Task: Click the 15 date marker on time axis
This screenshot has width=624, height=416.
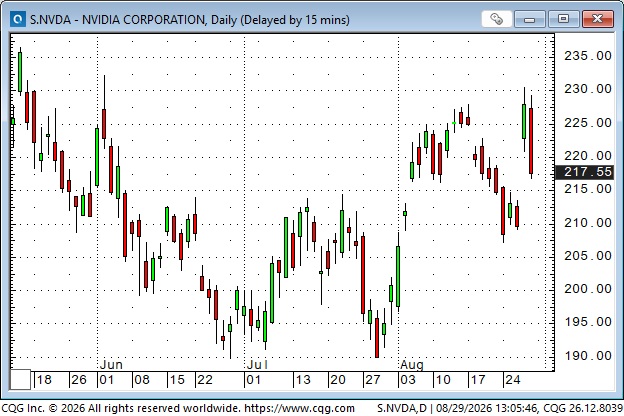Action: coord(177,380)
